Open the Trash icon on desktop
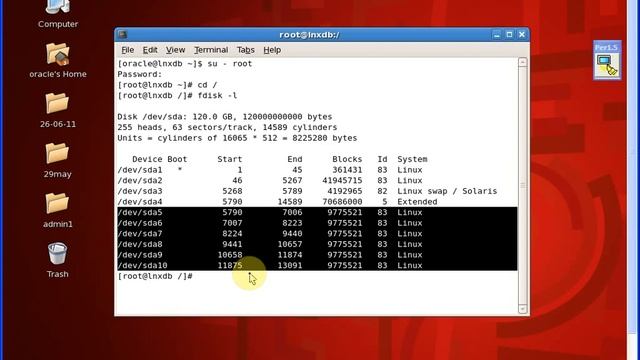This screenshot has width=640, height=360. pos(57,253)
